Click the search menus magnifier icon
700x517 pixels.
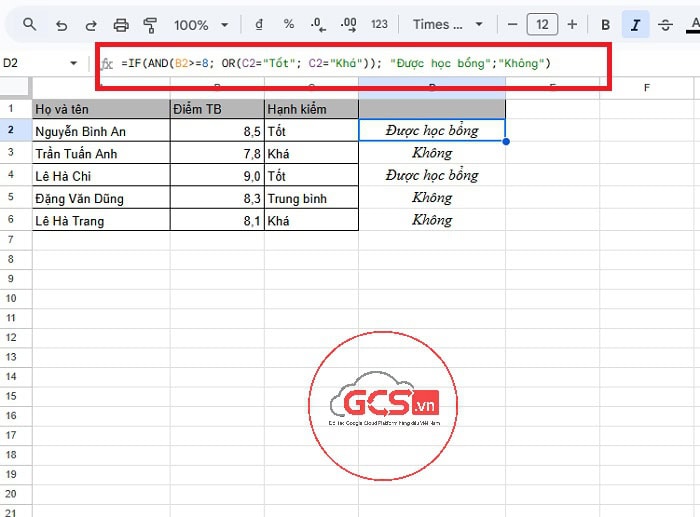coord(32,24)
